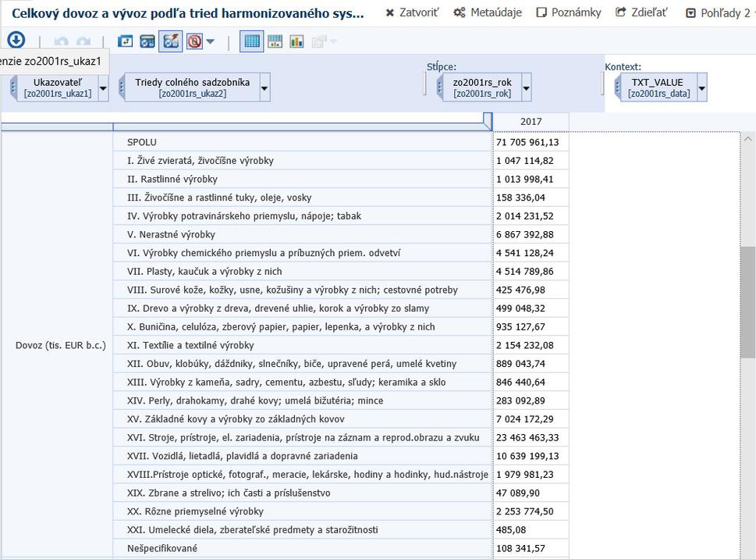Select row XIII. Výrobky z kameňa
This screenshot has height=559, width=756.
(302, 383)
